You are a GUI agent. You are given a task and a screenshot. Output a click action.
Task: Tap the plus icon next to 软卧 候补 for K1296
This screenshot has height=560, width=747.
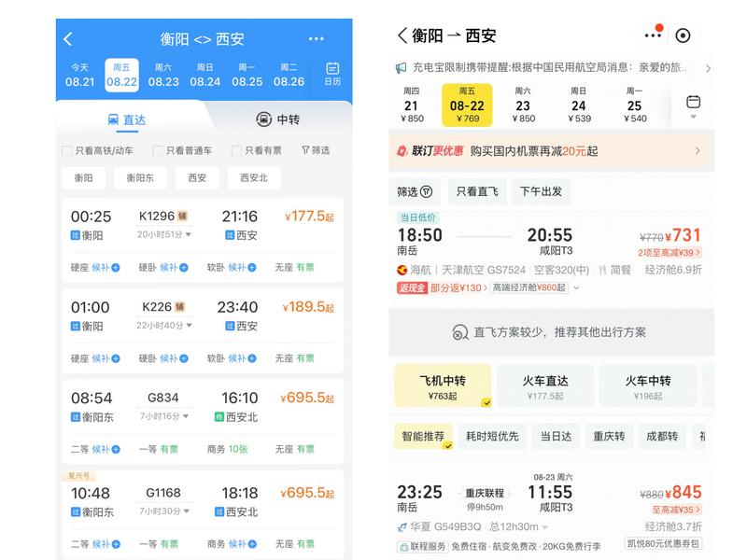tap(252, 268)
